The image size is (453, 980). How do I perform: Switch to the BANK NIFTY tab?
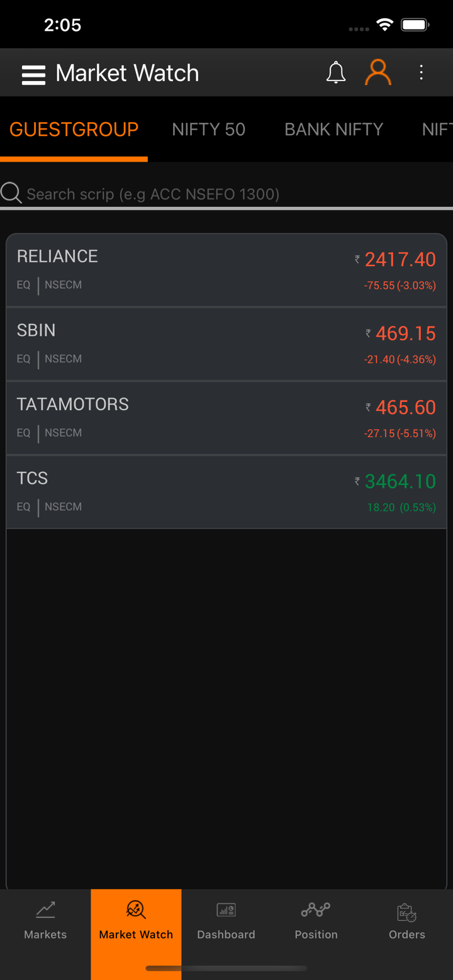pyautogui.click(x=333, y=130)
